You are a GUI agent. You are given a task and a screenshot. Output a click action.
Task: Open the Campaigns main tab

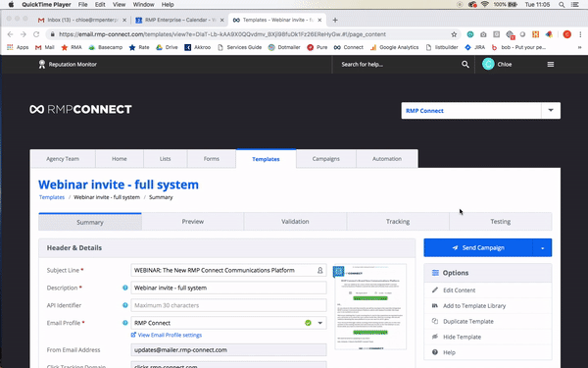(326, 159)
